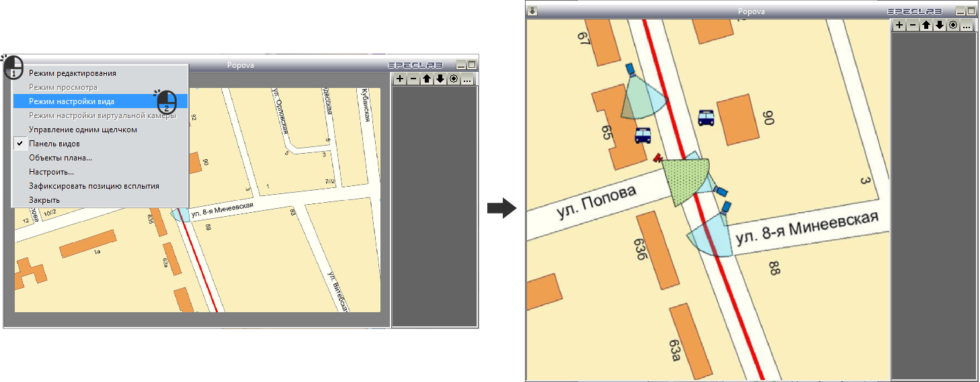Screen dimensions: 980x382
Task: Click building 1а on the left map
Action: point(89,244)
